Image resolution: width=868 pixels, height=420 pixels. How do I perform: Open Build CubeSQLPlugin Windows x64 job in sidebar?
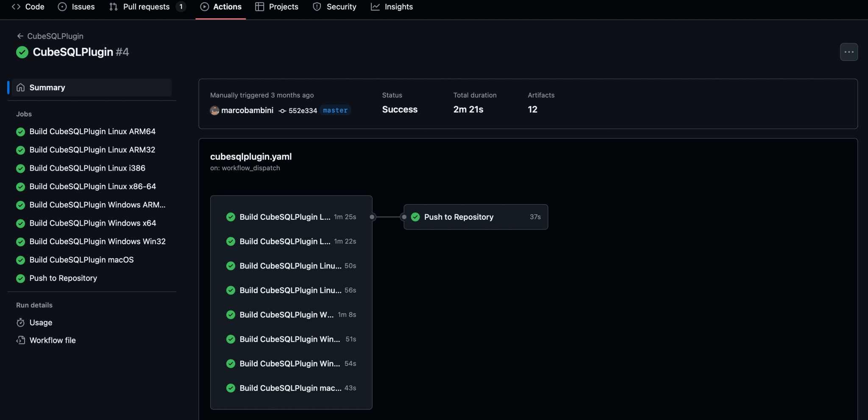92,223
